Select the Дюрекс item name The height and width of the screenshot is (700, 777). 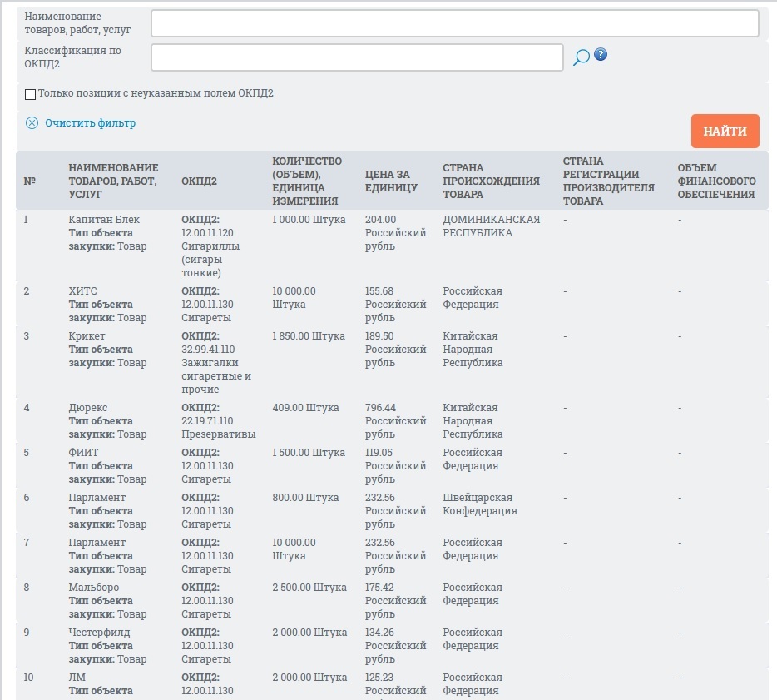click(88, 408)
